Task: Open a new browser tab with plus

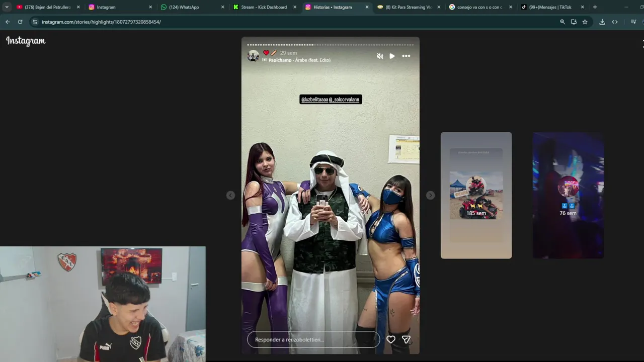Action: [x=595, y=7]
